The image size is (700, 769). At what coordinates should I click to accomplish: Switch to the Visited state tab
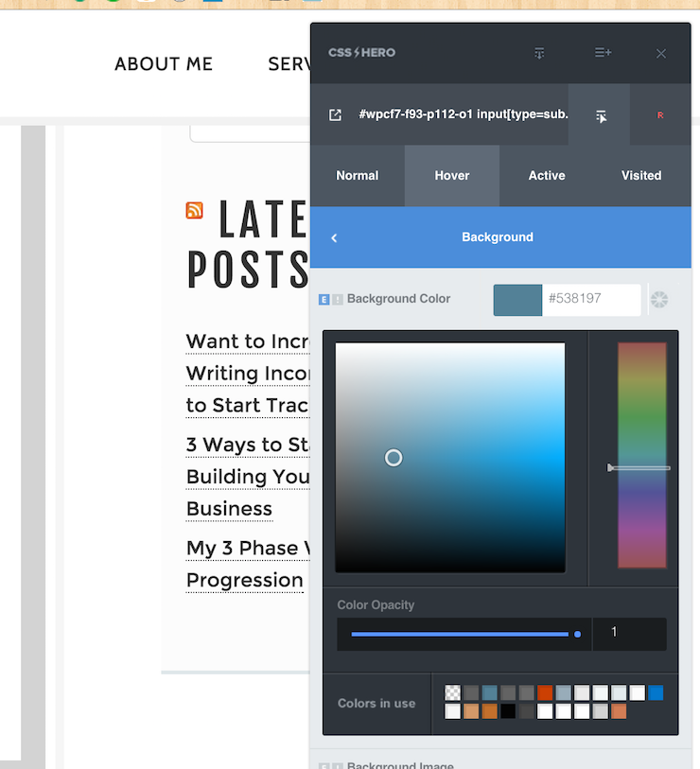(641, 176)
